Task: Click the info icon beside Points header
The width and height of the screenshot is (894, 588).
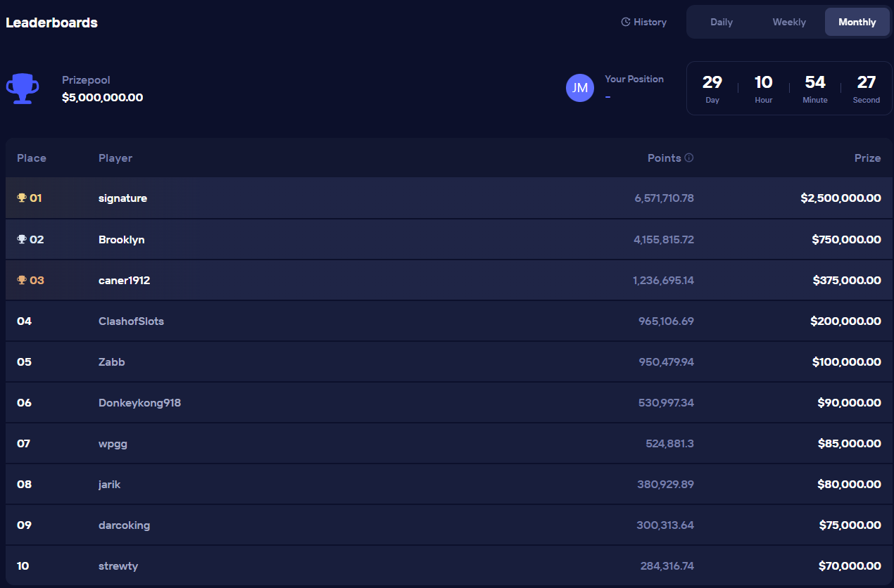Action: pos(689,158)
